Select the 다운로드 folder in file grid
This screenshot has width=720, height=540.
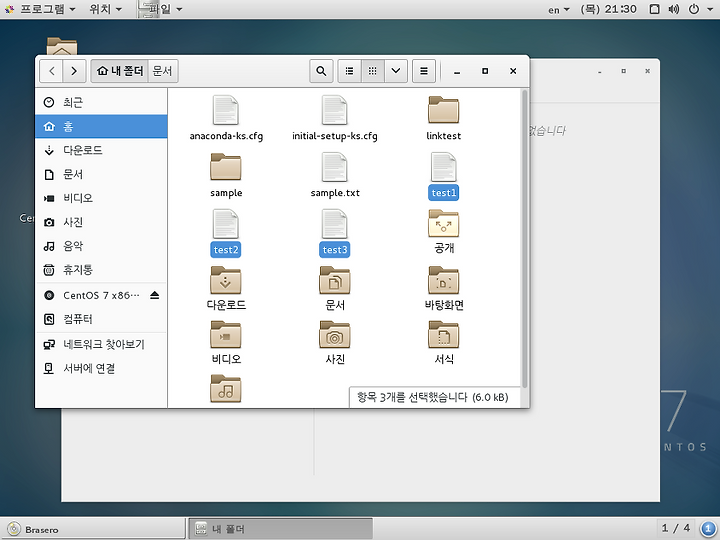click(x=226, y=281)
